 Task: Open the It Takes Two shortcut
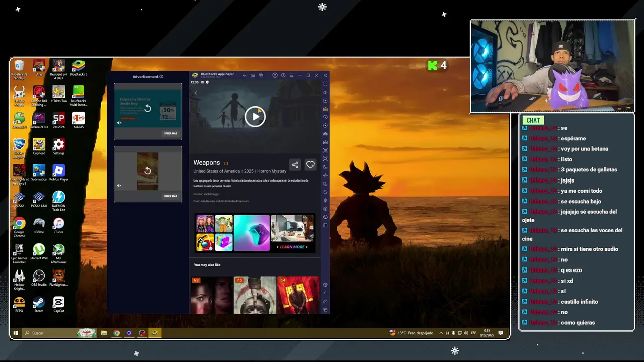coord(58,94)
